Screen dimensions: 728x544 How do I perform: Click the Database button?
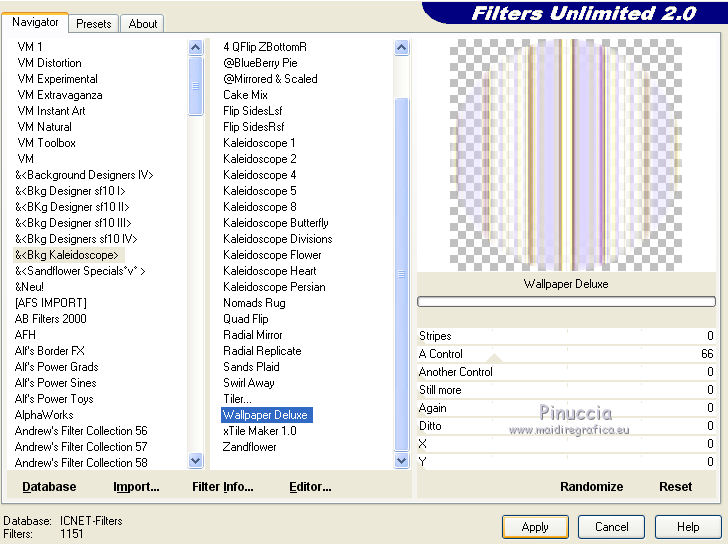(x=49, y=486)
